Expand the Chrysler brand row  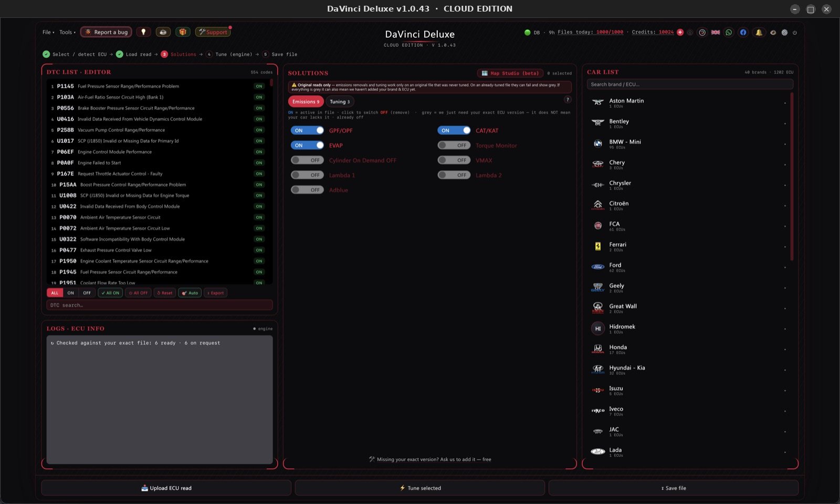click(689, 185)
